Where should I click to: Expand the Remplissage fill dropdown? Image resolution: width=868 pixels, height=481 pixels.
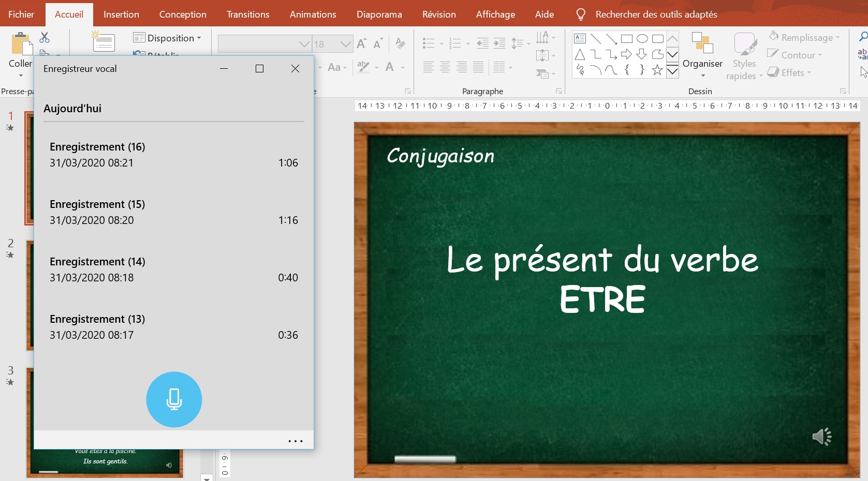837,38
